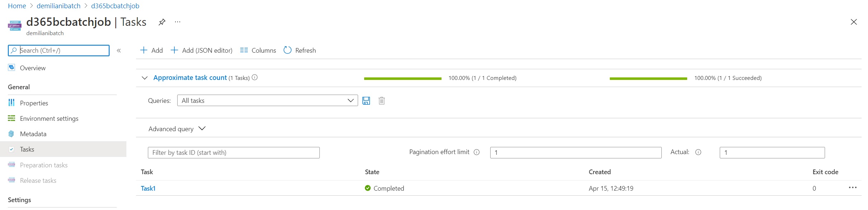Click the Filter by task ID field
868x210 pixels.
(x=233, y=153)
